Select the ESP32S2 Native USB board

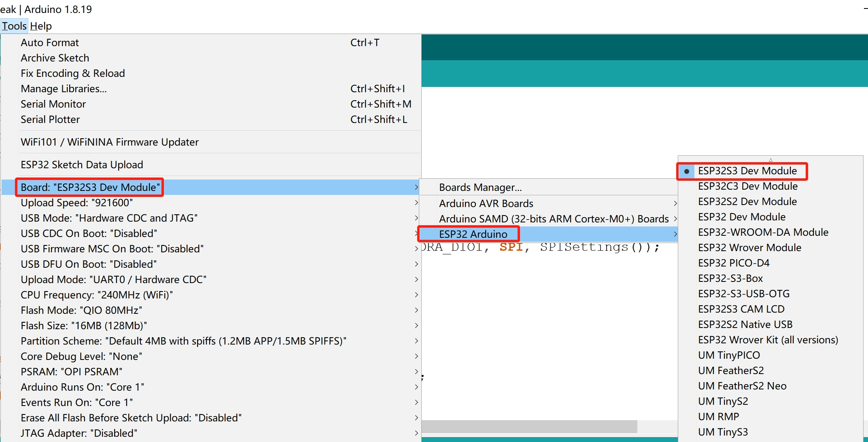click(770, 325)
